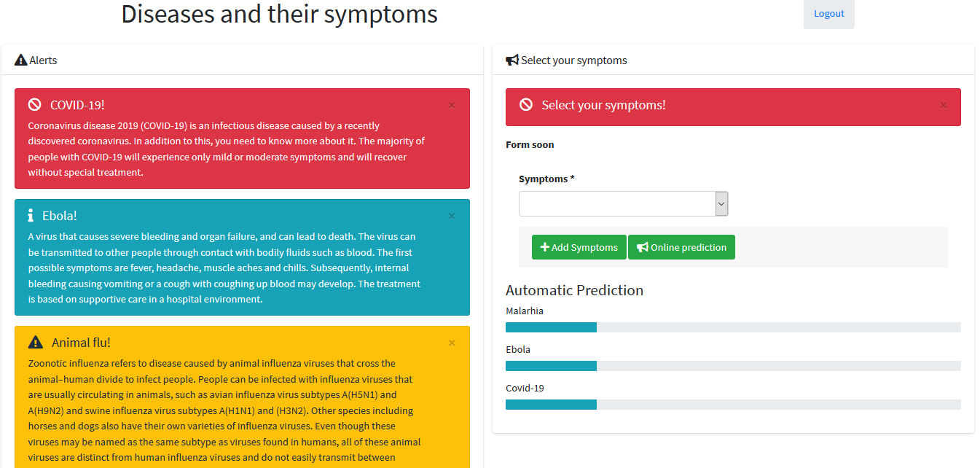Click the warning triangle icon beside Alerts
This screenshot has width=980, height=468.
click(x=20, y=61)
